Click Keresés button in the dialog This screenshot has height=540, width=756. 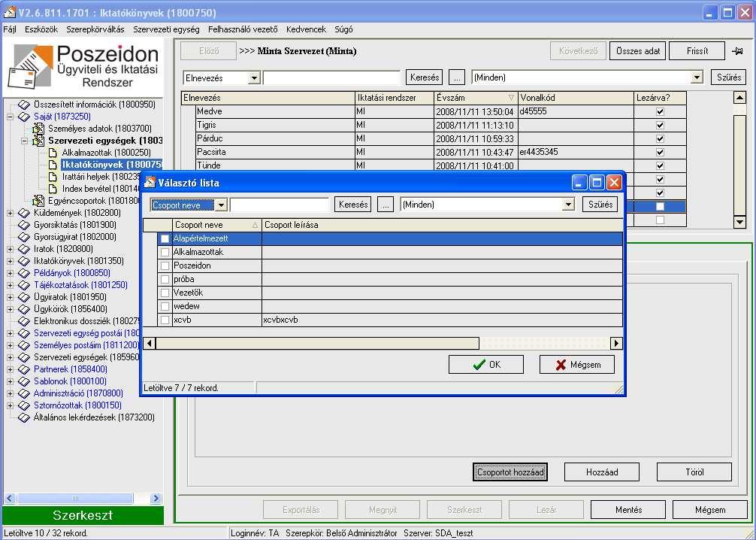point(353,204)
